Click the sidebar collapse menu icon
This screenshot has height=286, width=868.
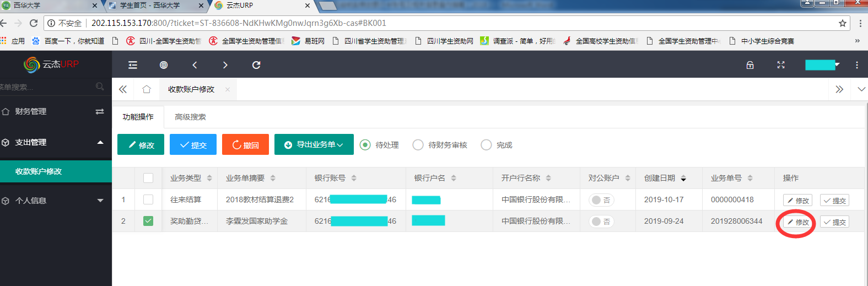133,65
